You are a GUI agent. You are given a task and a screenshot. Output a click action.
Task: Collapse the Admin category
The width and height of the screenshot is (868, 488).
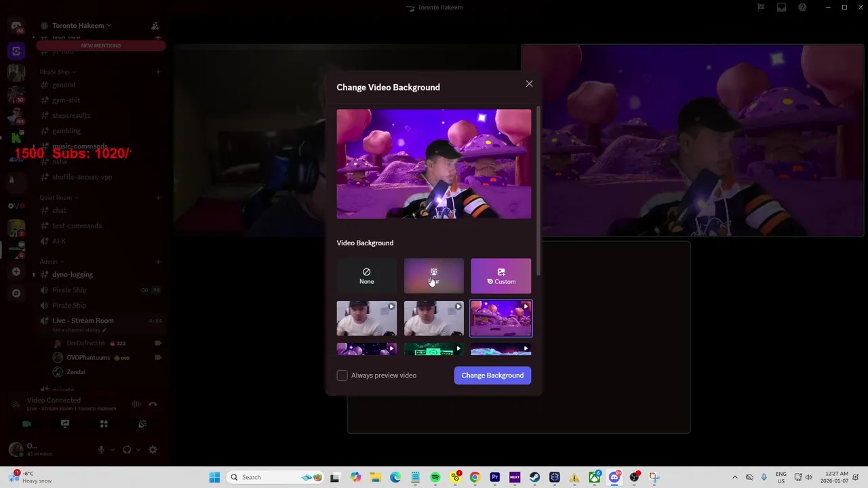click(x=51, y=262)
